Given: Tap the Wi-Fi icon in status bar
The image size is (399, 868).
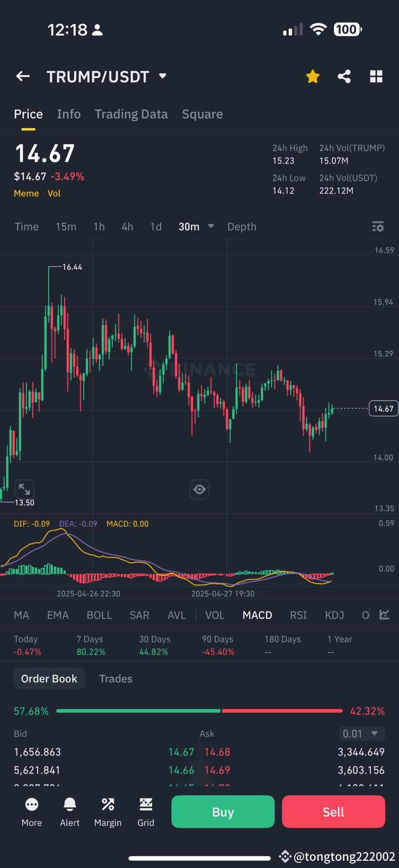Looking at the screenshot, I should point(318,29).
